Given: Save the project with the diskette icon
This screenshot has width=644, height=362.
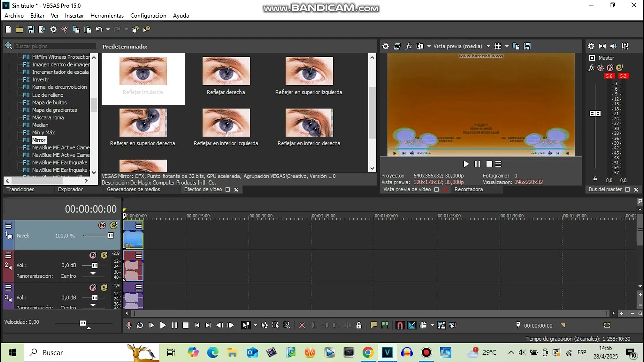Looking at the screenshot, I should (x=31, y=30).
